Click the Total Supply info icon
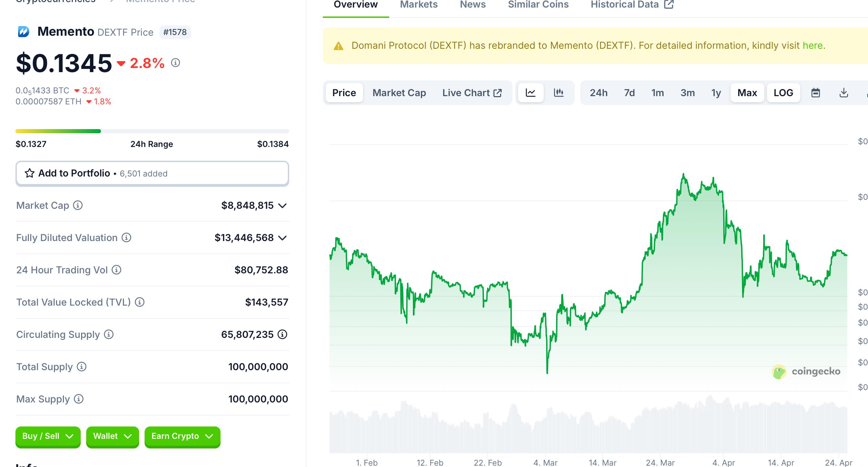Viewport: 868px width, 467px height. coord(81,367)
